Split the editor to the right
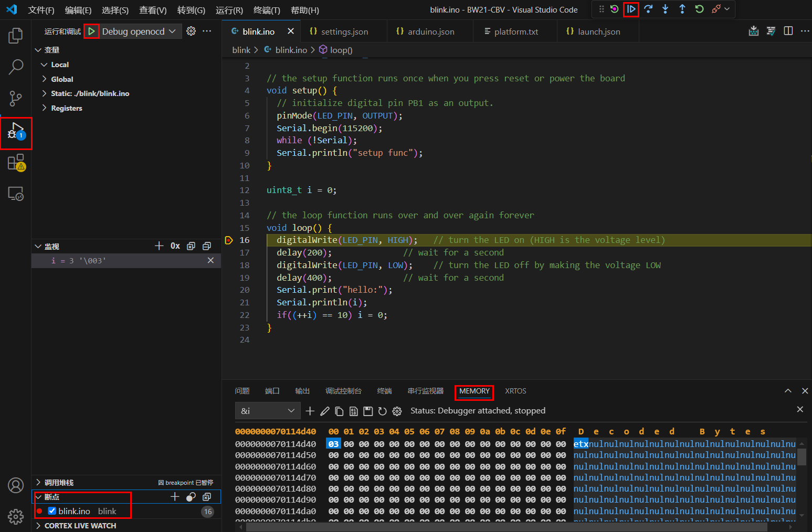Viewport: 812px width, 532px height. tap(788, 31)
